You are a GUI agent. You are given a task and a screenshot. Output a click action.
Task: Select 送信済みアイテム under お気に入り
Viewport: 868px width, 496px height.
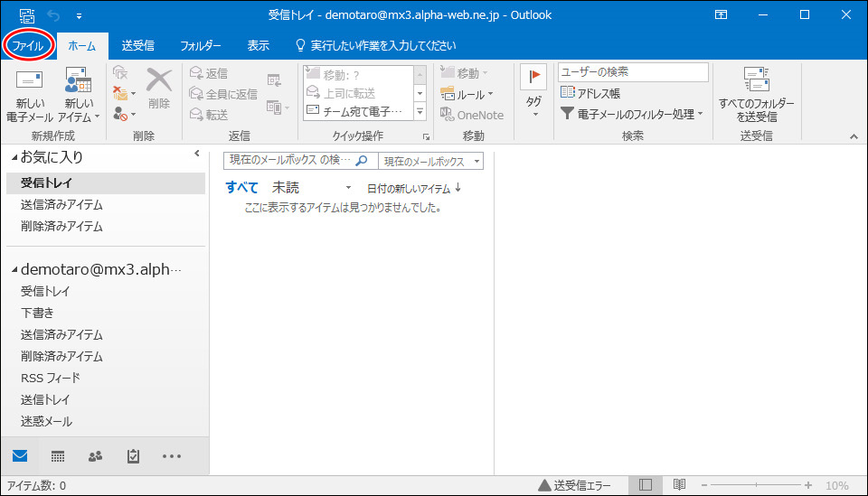click(106, 204)
